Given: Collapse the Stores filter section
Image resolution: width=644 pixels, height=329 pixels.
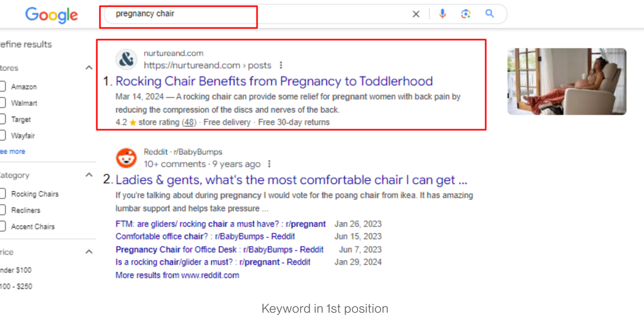Looking at the screenshot, I should [89, 68].
